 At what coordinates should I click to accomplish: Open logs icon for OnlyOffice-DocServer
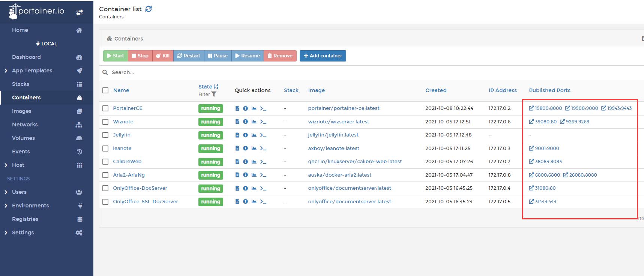click(x=237, y=188)
